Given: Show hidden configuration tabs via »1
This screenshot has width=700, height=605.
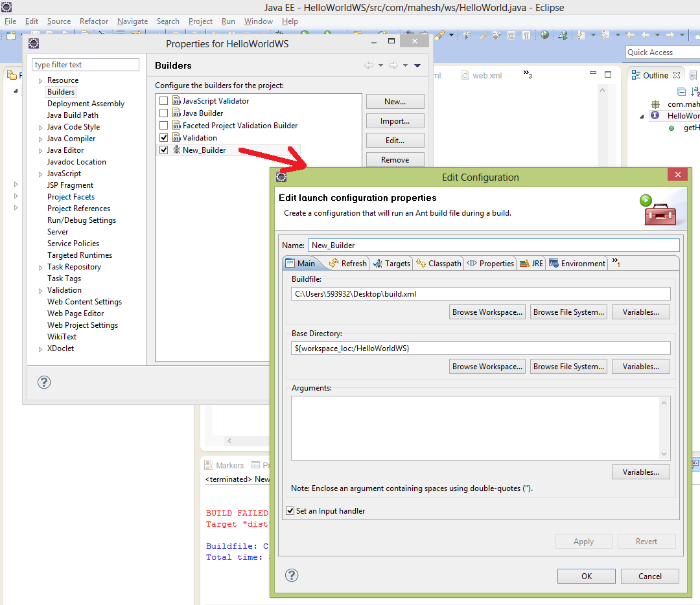Looking at the screenshot, I should [x=616, y=262].
